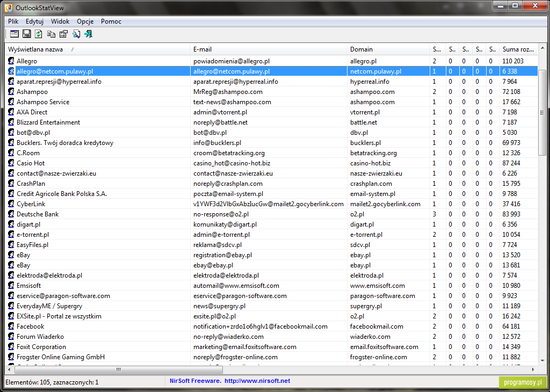The height and width of the screenshot is (392, 550).
Task: Click the contact icon beside Forum Wiaderko
Action: pyautogui.click(x=11, y=336)
